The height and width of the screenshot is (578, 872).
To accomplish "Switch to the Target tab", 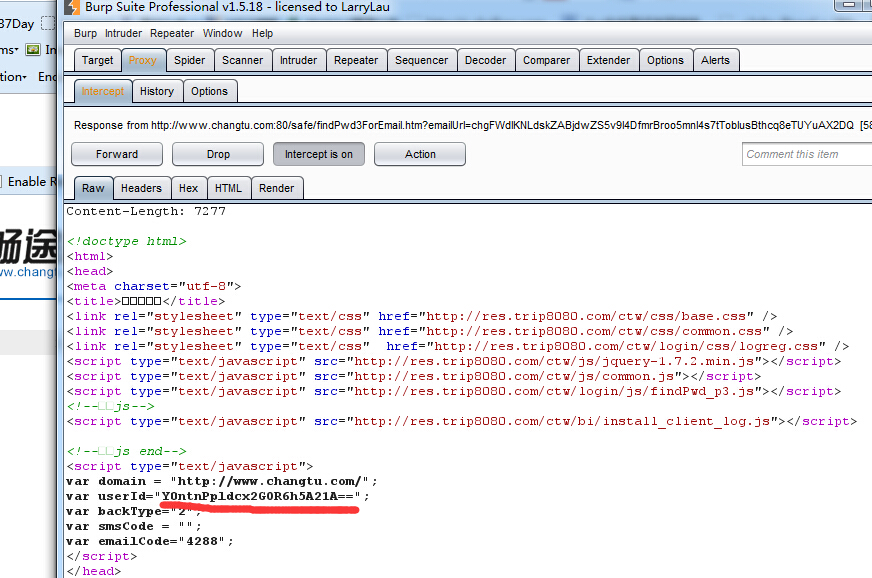I will (97, 60).
